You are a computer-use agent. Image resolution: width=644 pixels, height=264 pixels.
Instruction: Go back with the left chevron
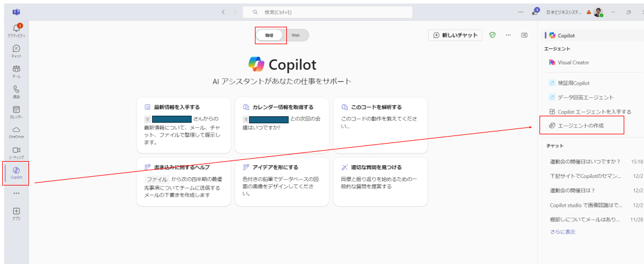[x=223, y=12]
